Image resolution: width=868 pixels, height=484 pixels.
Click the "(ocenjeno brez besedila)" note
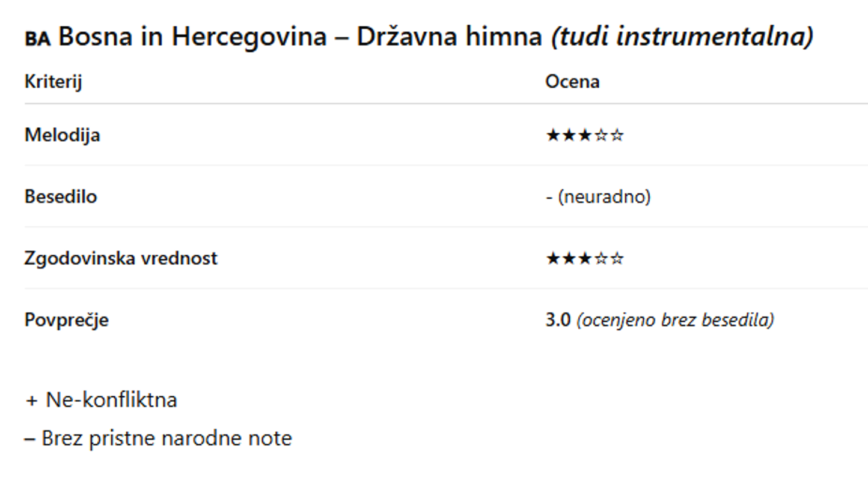click(x=675, y=320)
